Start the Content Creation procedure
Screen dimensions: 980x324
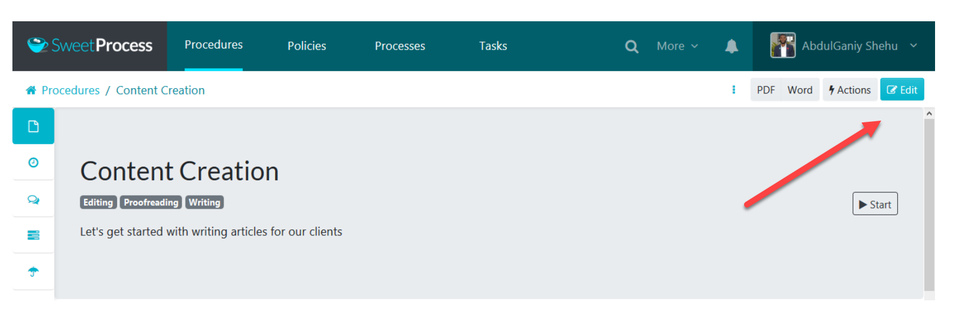pos(875,204)
